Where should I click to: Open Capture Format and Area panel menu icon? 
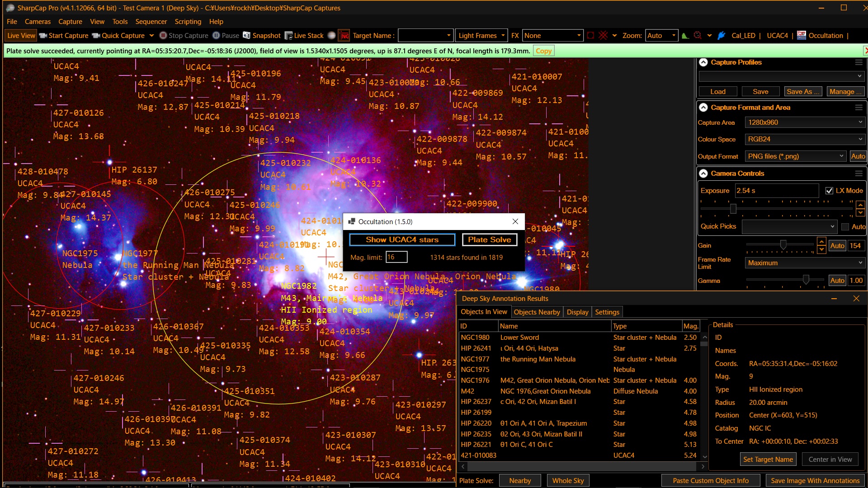[859, 108]
